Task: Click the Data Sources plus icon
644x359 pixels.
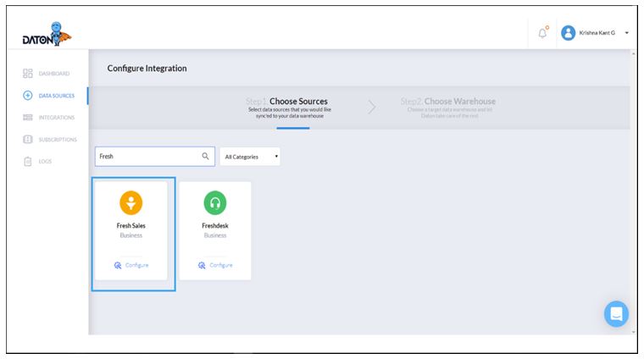Action: pyautogui.click(x=28, y=96)
